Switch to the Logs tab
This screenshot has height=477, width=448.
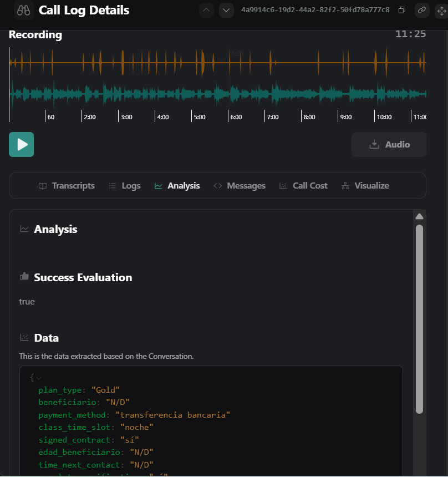click(x=125, y=186)
